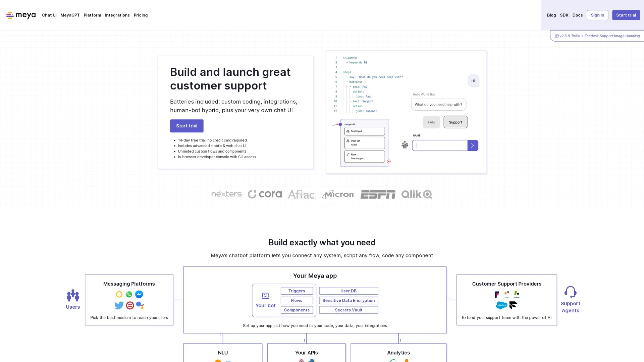Click the hero Start trial button below the headline
Screen dimensions: 644x362
point(187,126)
